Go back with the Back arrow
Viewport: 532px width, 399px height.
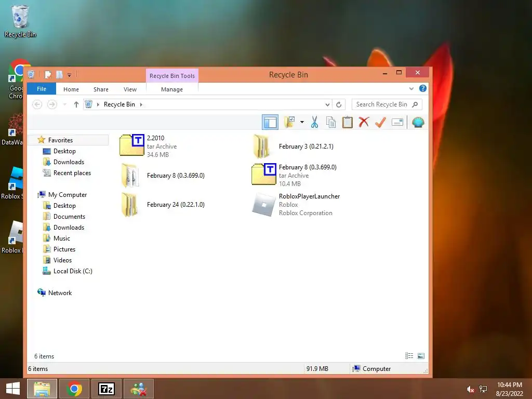point(37,104)
